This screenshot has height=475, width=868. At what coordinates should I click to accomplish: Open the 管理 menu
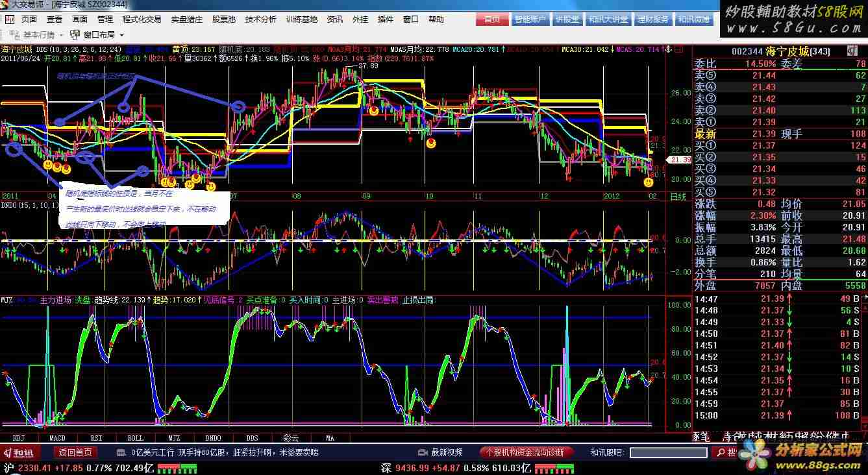tap(105, 19)
